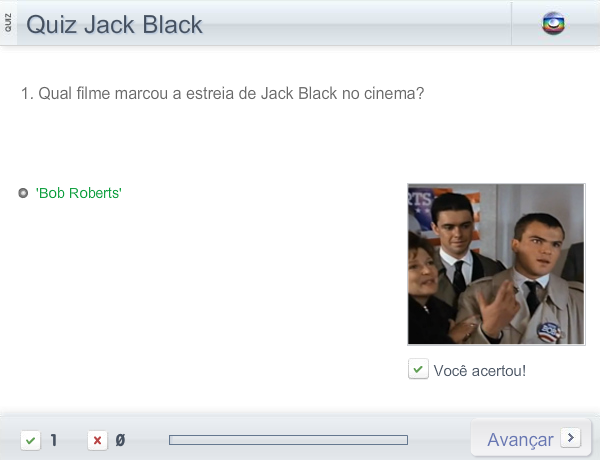Click the 'Quiz Jack Black' title

(x=114, y=24)
